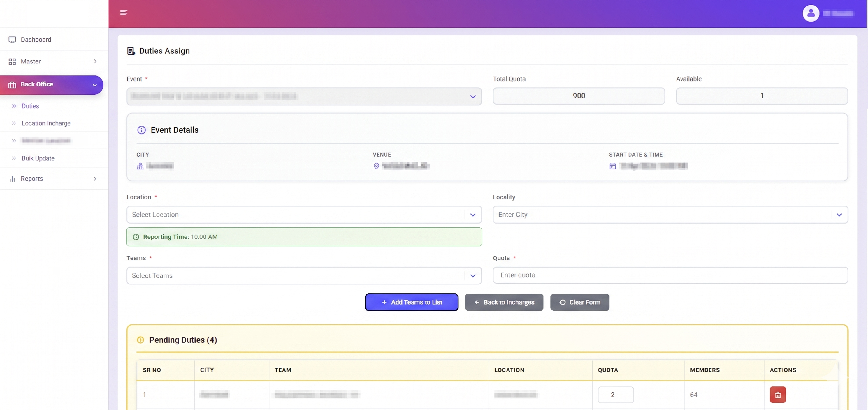
Task: Expand the Master menu chevron
Action: click(x=95, y=61)
